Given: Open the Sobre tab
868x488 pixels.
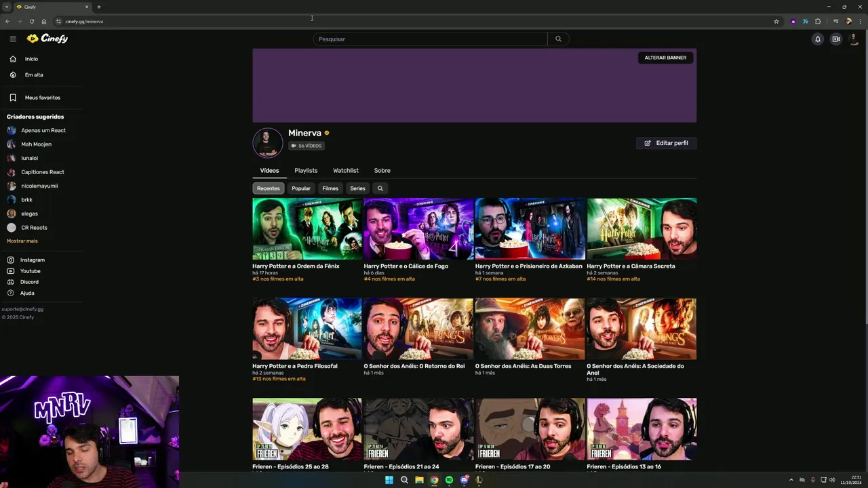Looking at the screenshot, I should (382, 170).
